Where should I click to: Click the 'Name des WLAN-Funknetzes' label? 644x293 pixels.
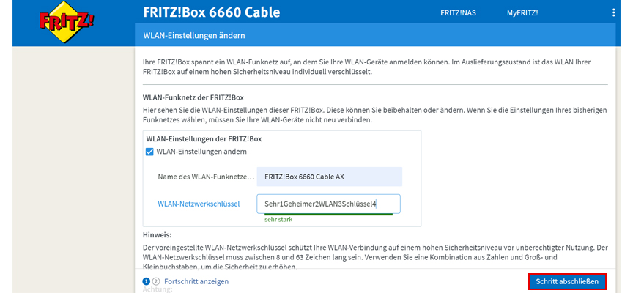[206, 177]
